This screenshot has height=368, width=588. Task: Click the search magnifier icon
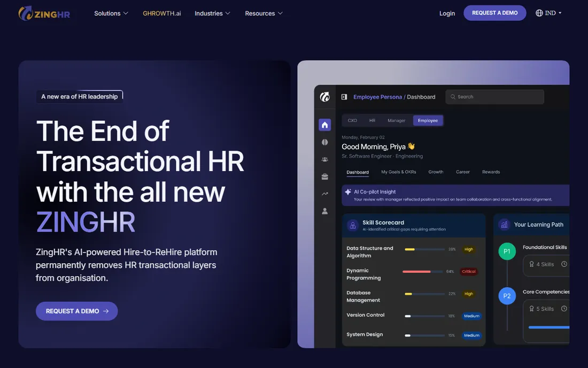click(453, 97)
